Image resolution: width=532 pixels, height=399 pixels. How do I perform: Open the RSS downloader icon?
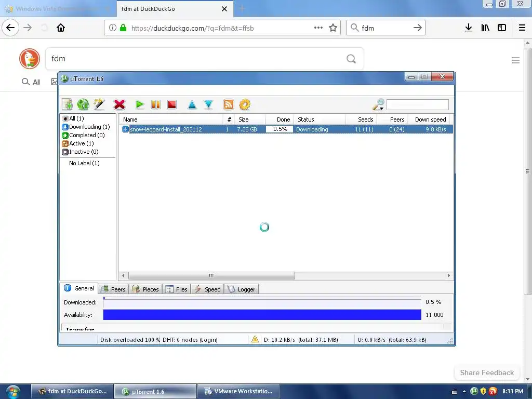click(229, 104)
